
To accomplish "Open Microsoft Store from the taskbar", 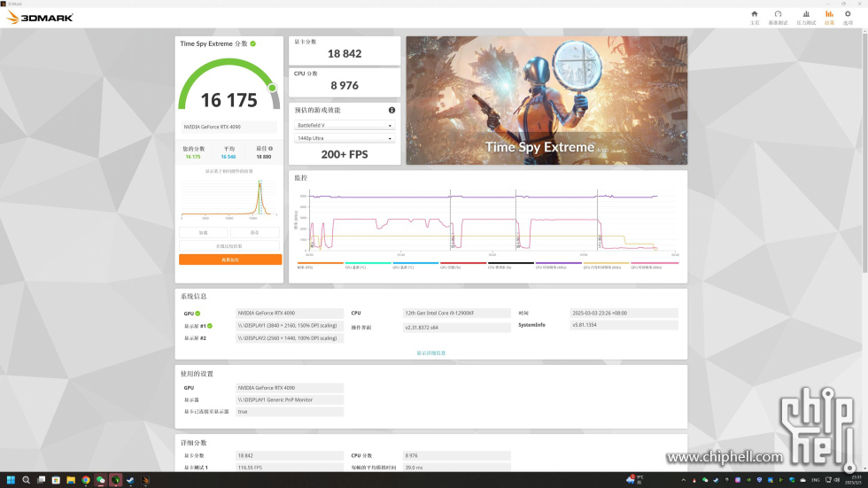I will coord(56,480).
